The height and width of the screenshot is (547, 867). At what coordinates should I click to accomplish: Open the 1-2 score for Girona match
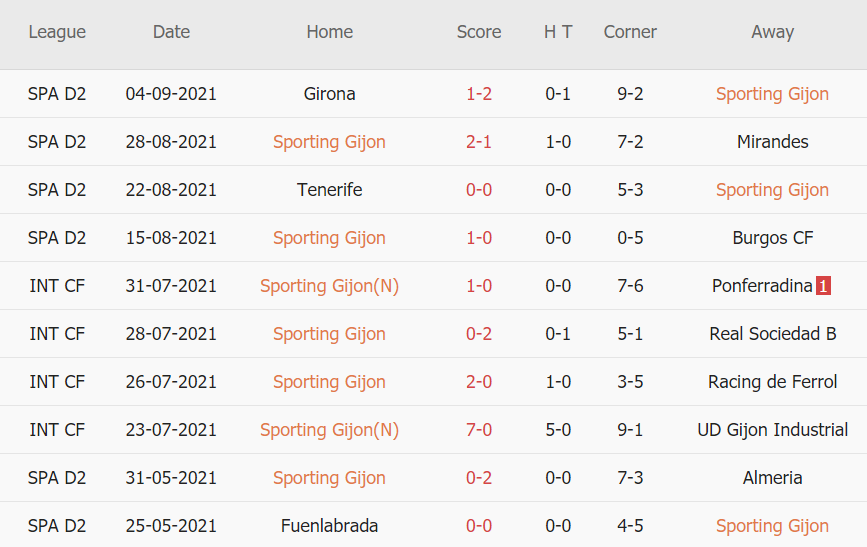coord(479,94)
